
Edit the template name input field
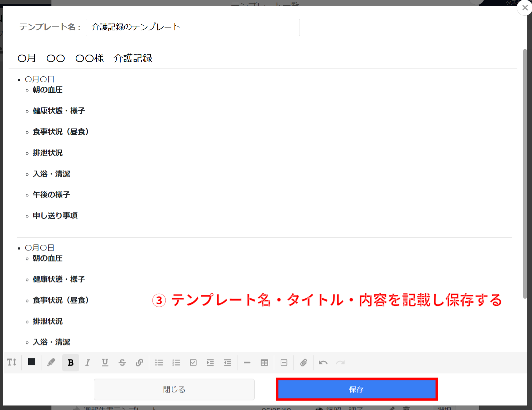(x=192, y=27)
